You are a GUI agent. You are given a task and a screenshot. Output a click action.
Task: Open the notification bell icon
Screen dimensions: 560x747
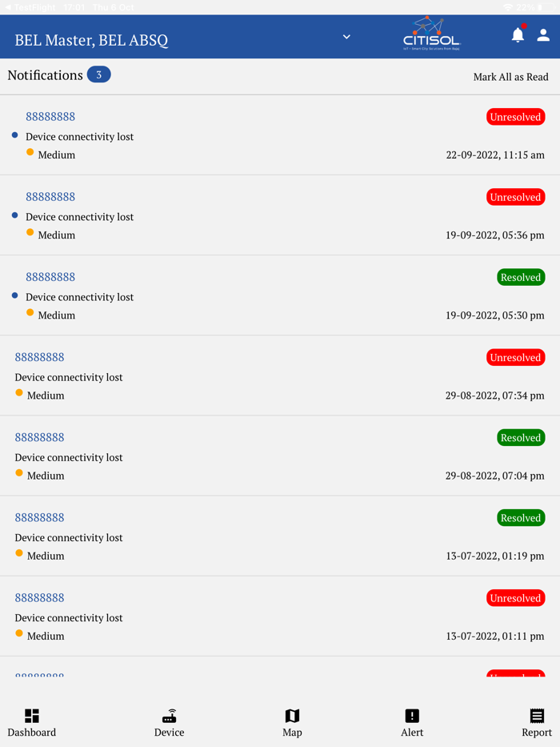click(518, 35)
